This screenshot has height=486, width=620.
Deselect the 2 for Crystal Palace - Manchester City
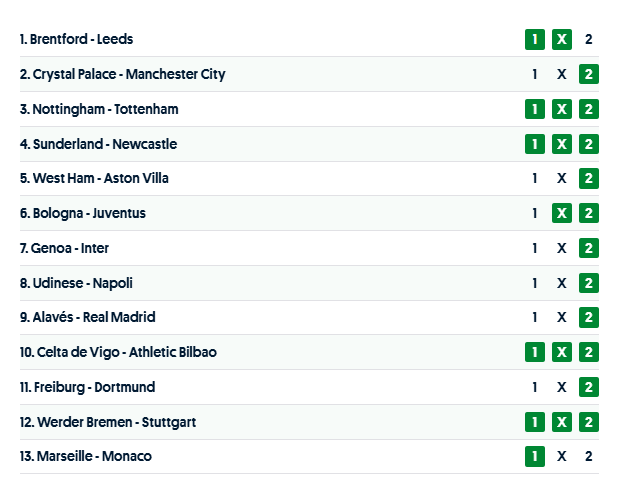[x=589, y=74]
